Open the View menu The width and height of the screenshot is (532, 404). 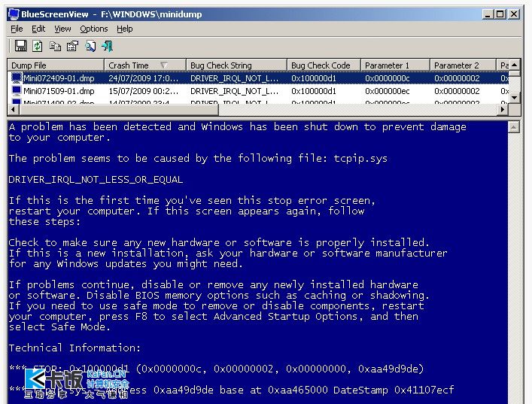pyautogui.click(x=62, y=29)
